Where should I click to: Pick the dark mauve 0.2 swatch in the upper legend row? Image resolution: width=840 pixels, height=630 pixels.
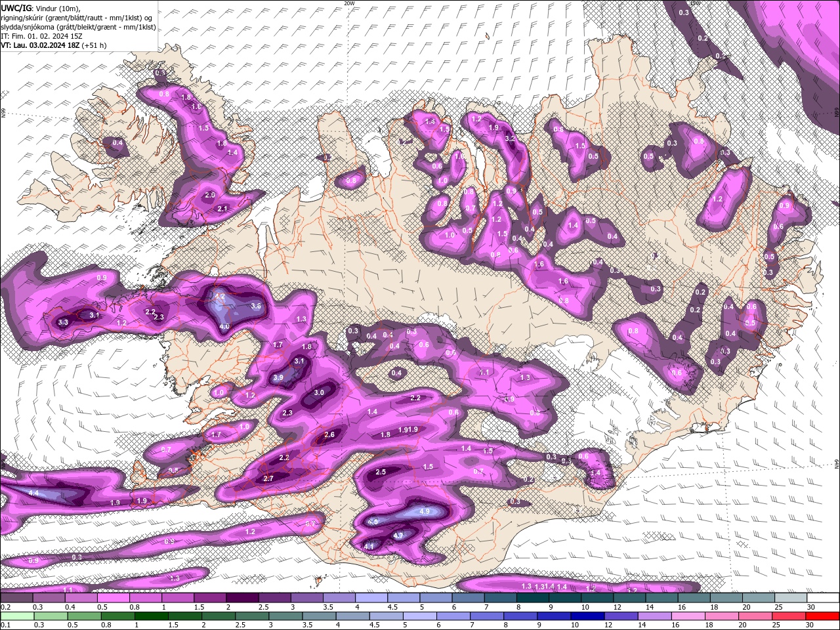pos(16,598)
